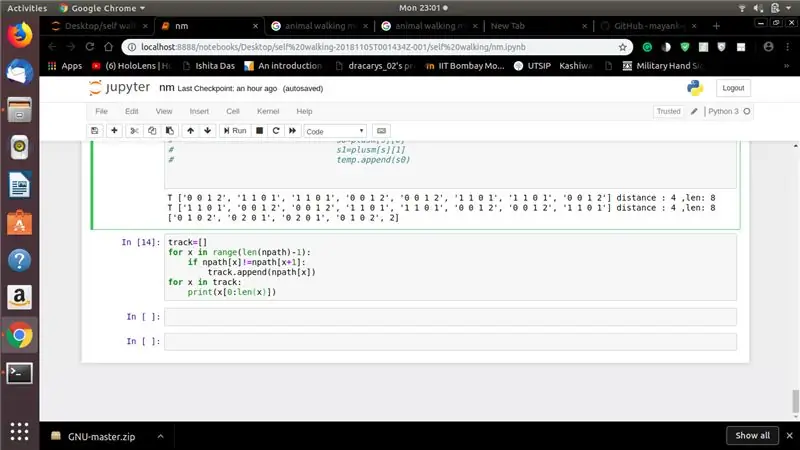This screenshot has width=800, height=450.
Task: Expand bookmarks overflow chevron
Action: pos(786,66)
